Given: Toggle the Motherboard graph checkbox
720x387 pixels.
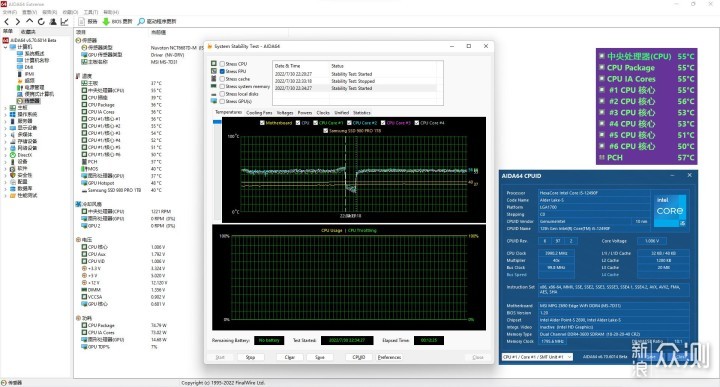Looking at the screenshot, I should point(262,123).
